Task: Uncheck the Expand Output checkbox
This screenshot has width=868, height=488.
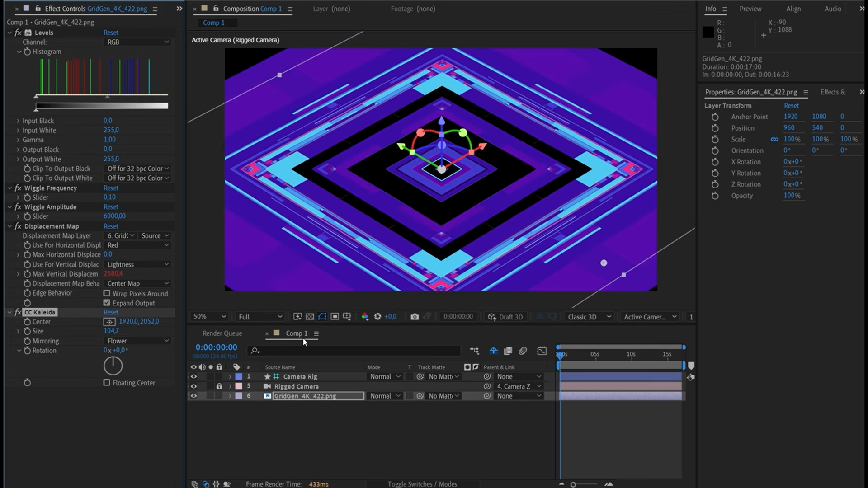Action: [107, 303]
